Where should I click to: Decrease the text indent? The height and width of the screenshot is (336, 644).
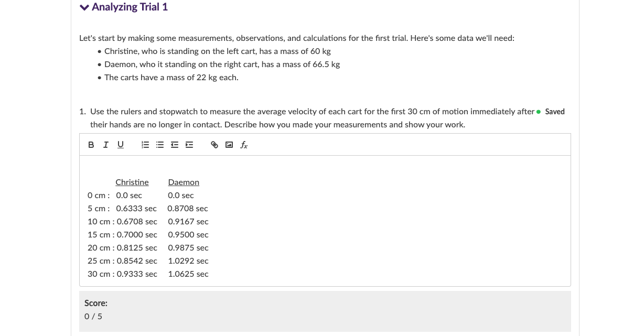pos(175,145)
